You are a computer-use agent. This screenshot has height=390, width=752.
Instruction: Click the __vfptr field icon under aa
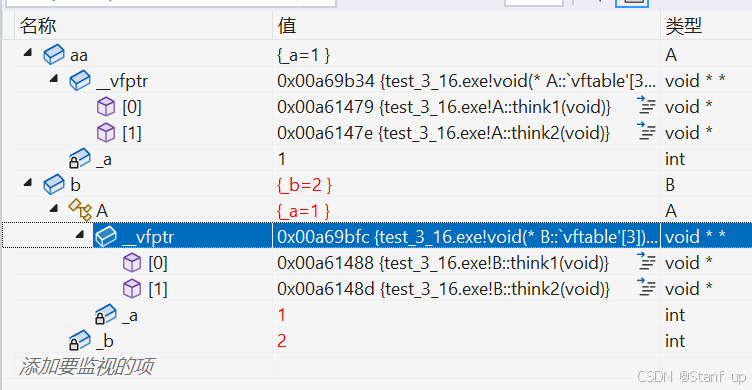[x=80, y=80]
